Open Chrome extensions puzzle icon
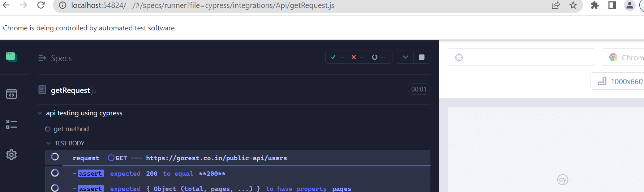Screen dimensions: 644x192 594,5
